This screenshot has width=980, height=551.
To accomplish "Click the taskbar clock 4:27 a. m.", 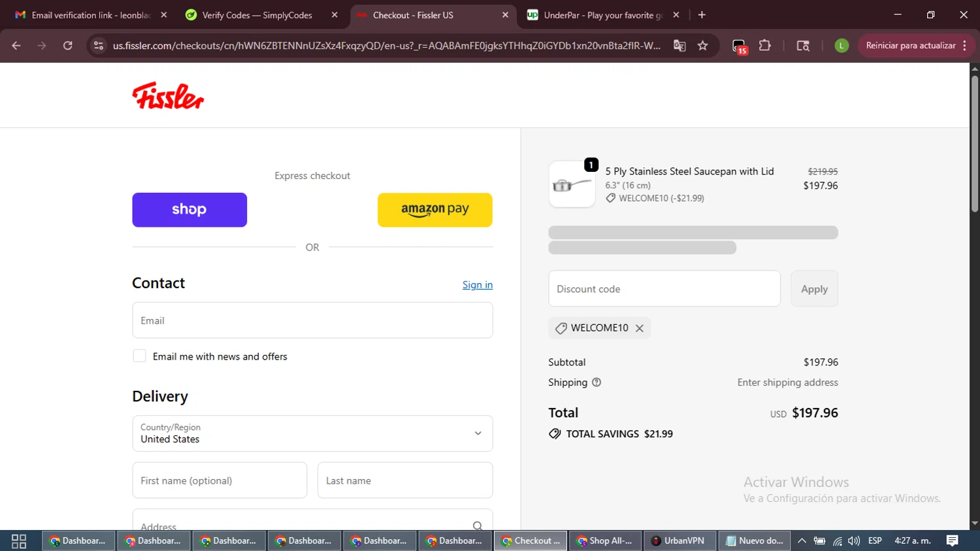I will coord(912,541).
